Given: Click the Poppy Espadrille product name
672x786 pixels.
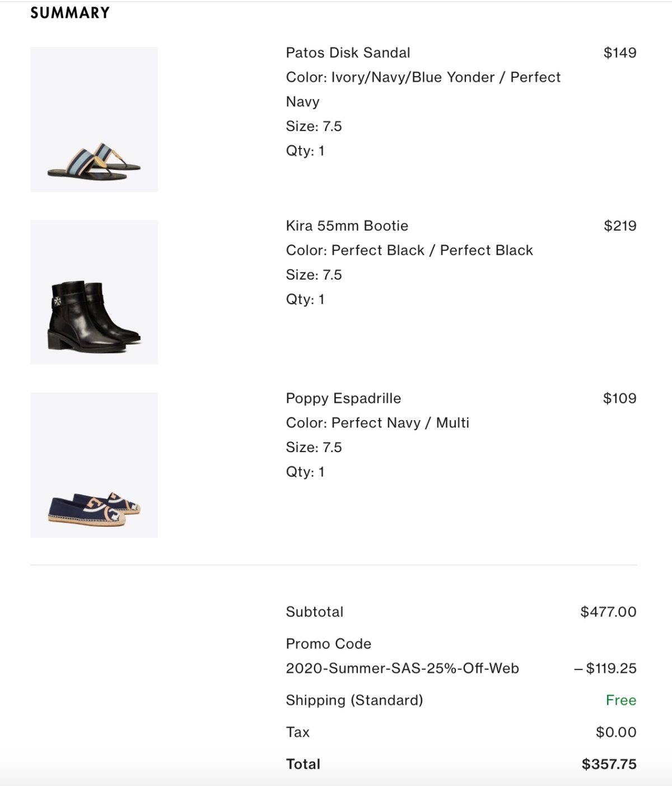Looking at the screenshot, I should coord(343,398).
